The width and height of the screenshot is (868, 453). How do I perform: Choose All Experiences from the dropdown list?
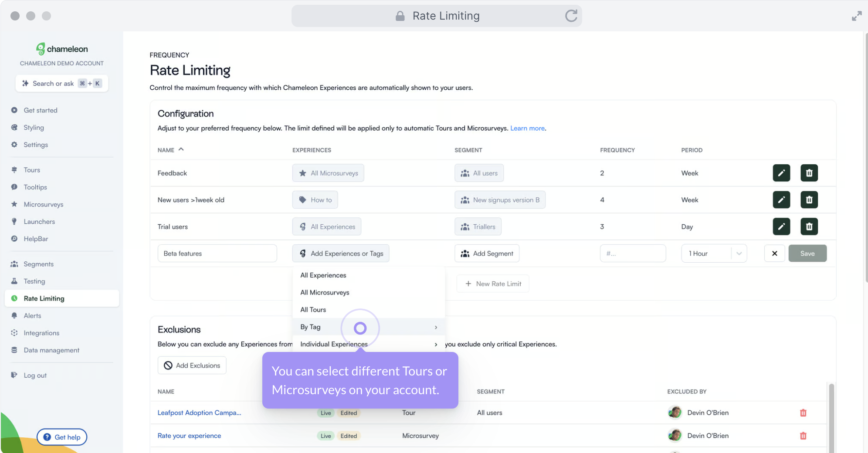point(369,275)
